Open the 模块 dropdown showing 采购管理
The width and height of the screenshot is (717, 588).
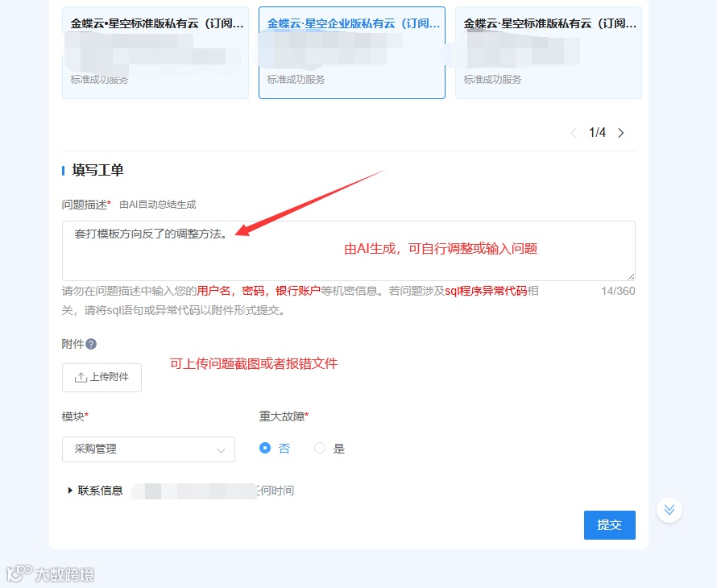(x=148, y=449)
